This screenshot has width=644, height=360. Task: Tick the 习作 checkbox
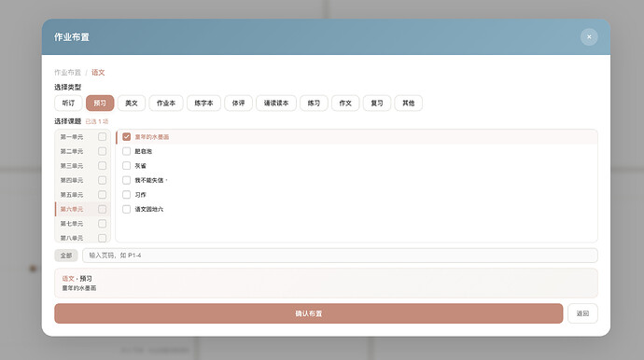point(127,195)
